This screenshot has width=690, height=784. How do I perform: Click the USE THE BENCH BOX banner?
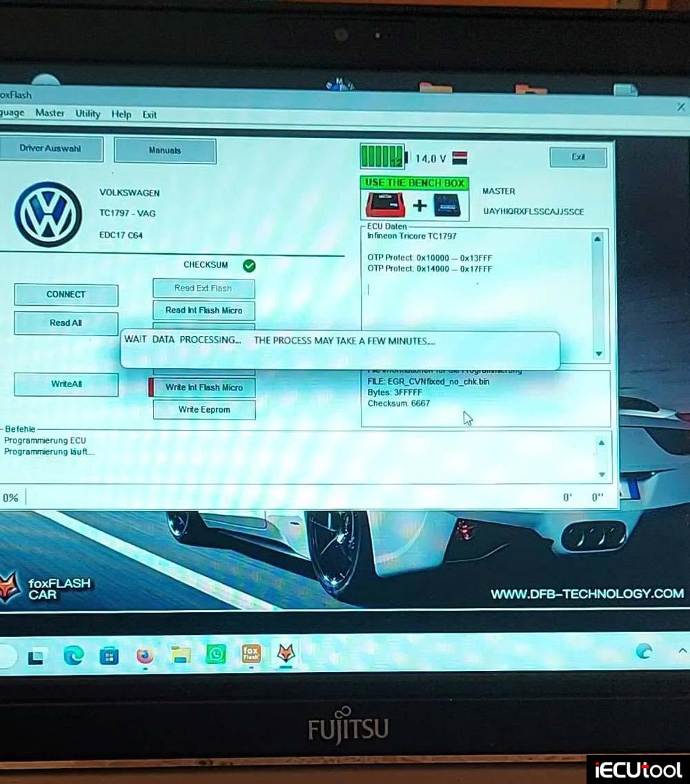pos(415,183)
